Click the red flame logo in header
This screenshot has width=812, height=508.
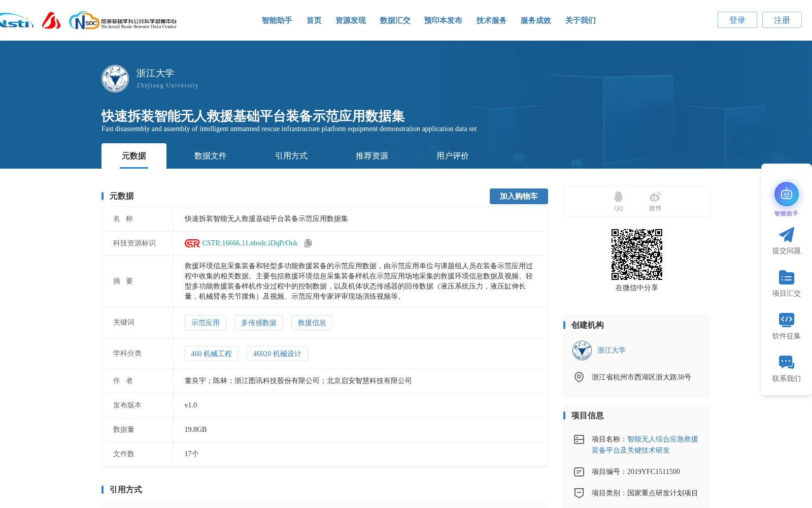point(51,21)
